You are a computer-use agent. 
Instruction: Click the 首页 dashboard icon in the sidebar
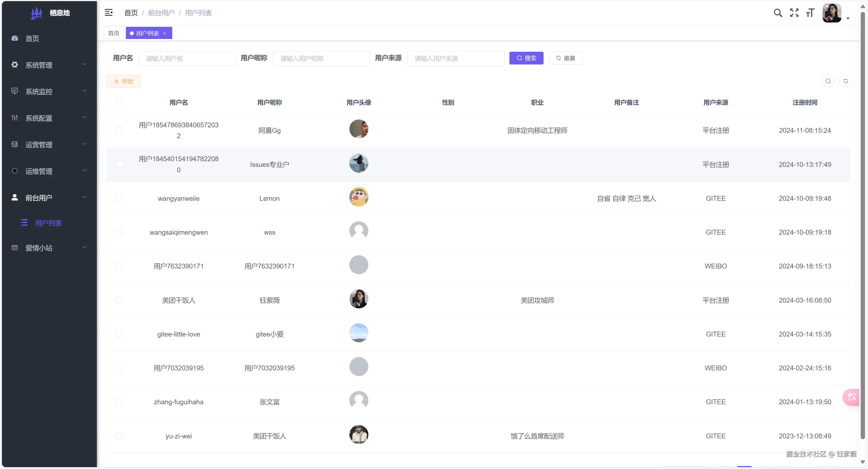[x=14, y=38]
